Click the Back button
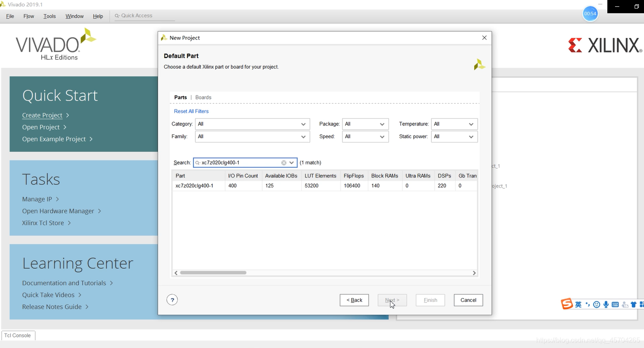 point(354,300)
